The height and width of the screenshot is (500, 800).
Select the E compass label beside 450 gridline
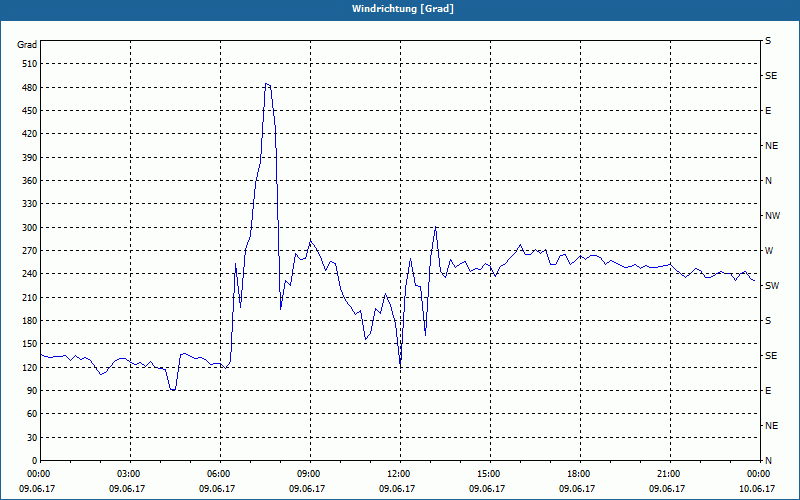pos(768,111)
